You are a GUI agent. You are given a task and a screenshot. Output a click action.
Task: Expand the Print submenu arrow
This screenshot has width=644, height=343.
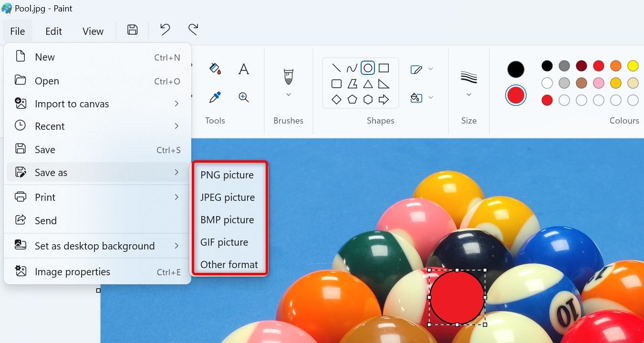pos(177,197)
